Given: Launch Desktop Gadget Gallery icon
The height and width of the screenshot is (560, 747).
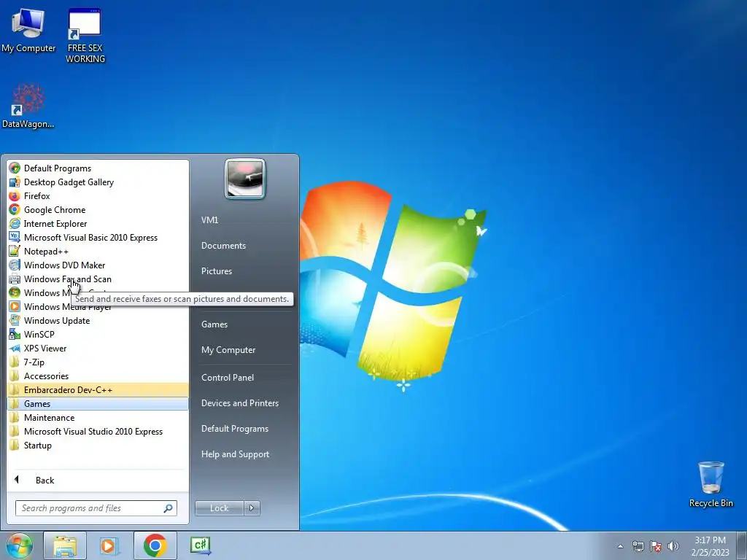Looking at the screenshot, I should [x=15, y=182].
